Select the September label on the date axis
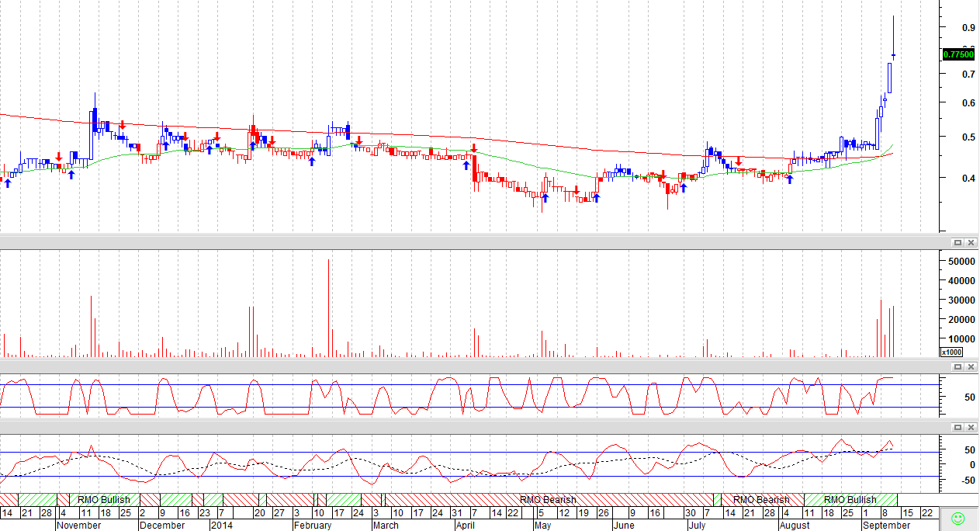 tap(886, 525)
